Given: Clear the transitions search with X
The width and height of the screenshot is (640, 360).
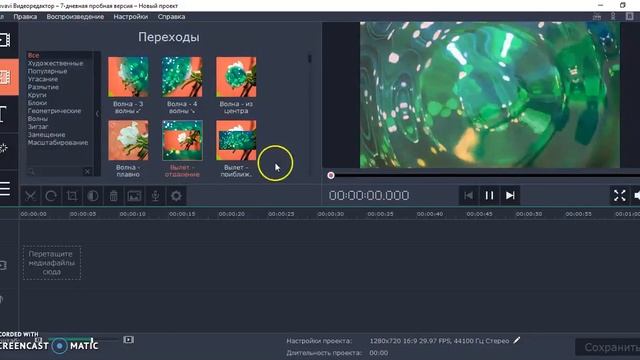Looking at the screenshot, I should pos(87,171).
